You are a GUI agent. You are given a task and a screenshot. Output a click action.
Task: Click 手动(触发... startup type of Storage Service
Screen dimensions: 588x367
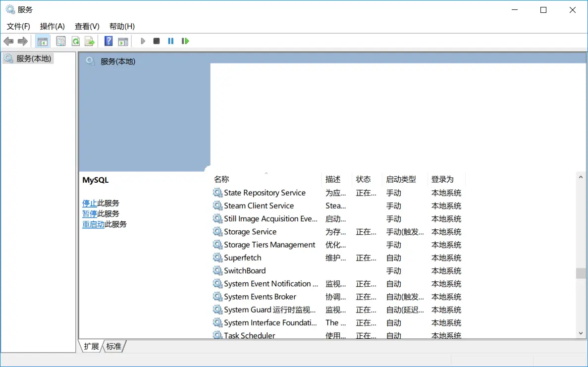tap(405, 232)
